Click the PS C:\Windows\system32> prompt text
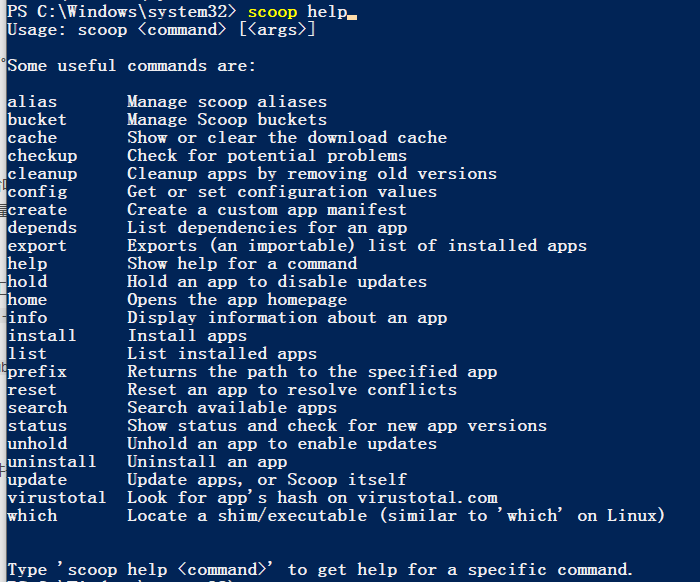The image size is (700, 582). tap(122, 12)
